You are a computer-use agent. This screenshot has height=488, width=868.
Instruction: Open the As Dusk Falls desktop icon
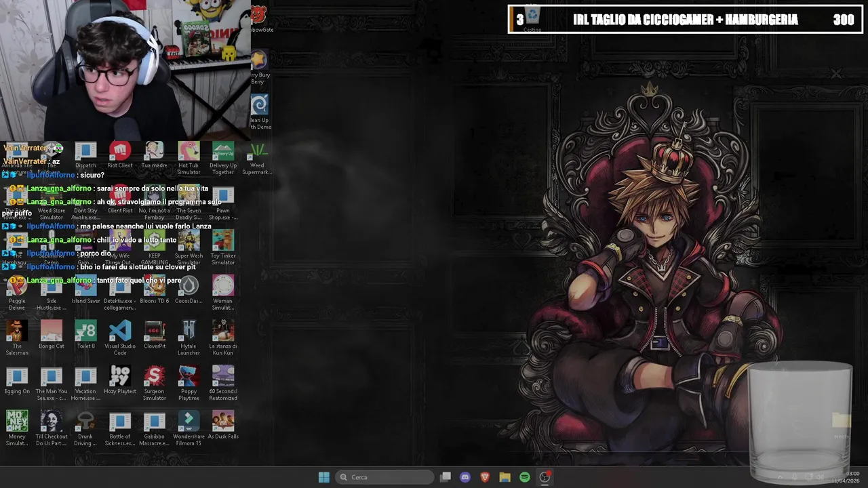pos(223,426)
